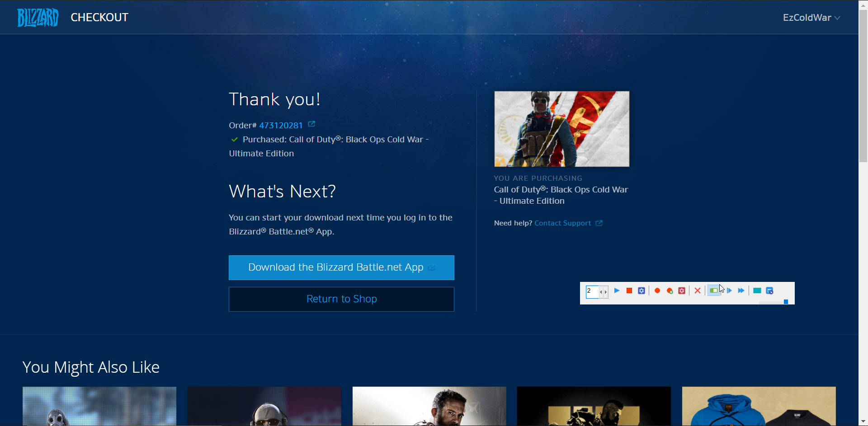Click the dark gold-themed product thumbnail
This screenshot has height=426, width=868.
[594, 406]
